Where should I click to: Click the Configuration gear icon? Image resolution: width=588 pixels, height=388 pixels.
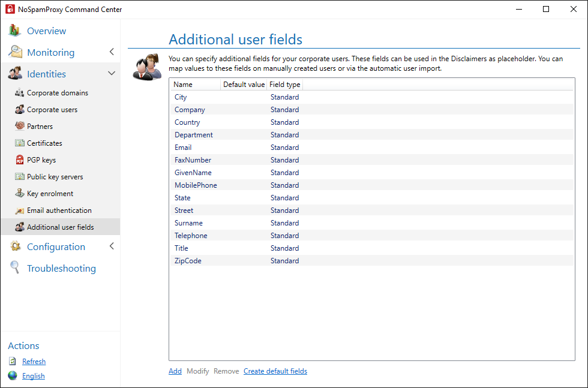(16, 246)
